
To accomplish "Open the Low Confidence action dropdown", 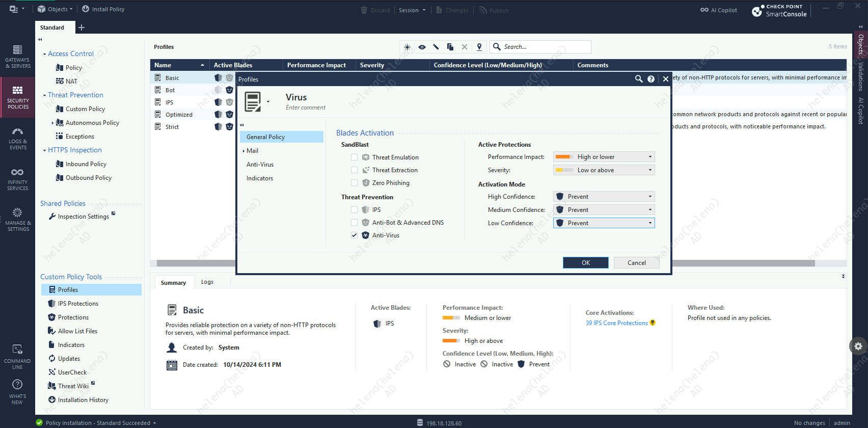I will coord(604,223).
